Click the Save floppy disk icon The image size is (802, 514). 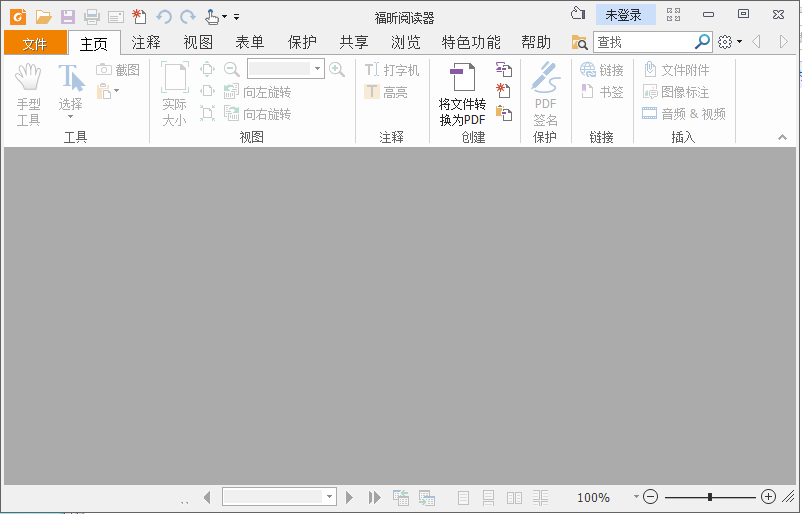coord(68,17)
